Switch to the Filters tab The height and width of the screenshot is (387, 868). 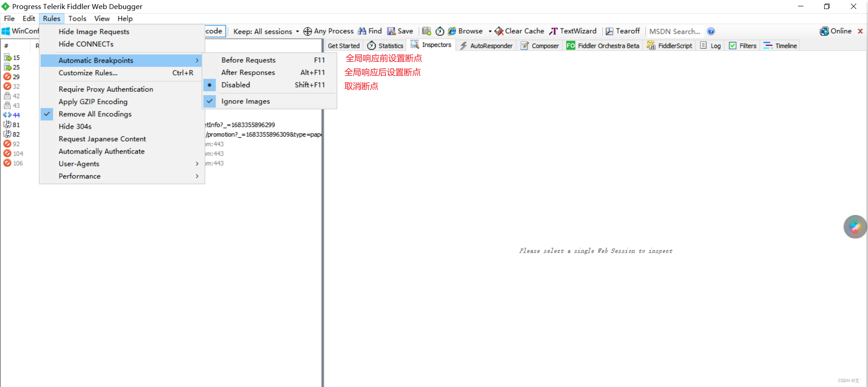743,46
